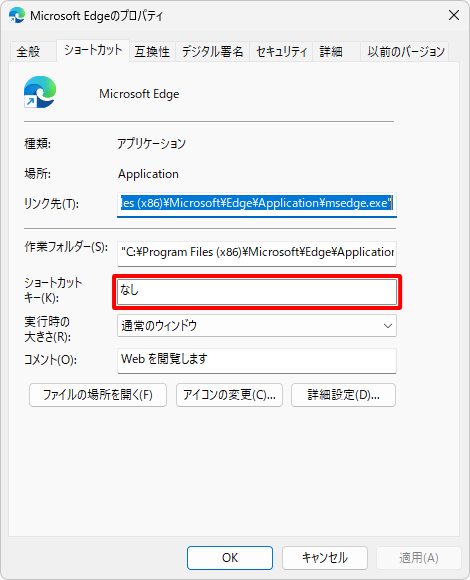Confirm with the OK button
Viewport: 470px width, 580px height.
[x=230, y=557]
